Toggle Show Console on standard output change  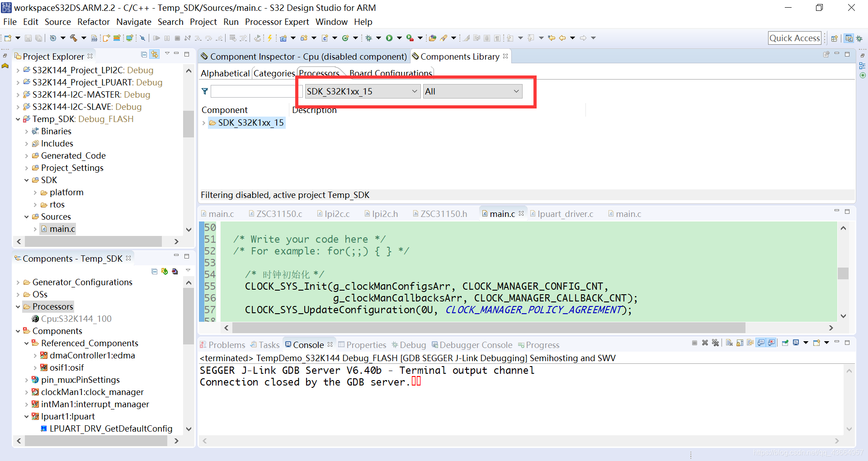pos(761,343)
